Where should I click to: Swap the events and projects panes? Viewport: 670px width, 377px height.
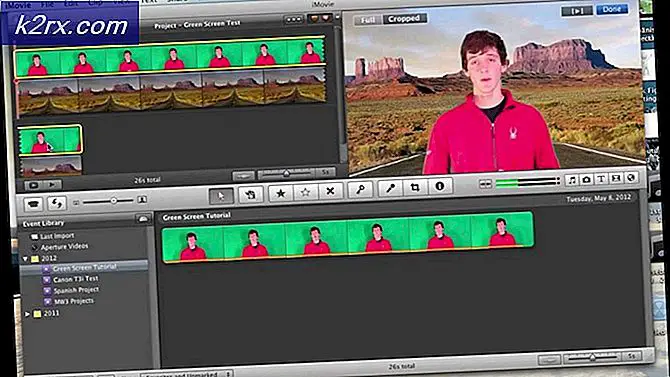(x=57, y=203)
